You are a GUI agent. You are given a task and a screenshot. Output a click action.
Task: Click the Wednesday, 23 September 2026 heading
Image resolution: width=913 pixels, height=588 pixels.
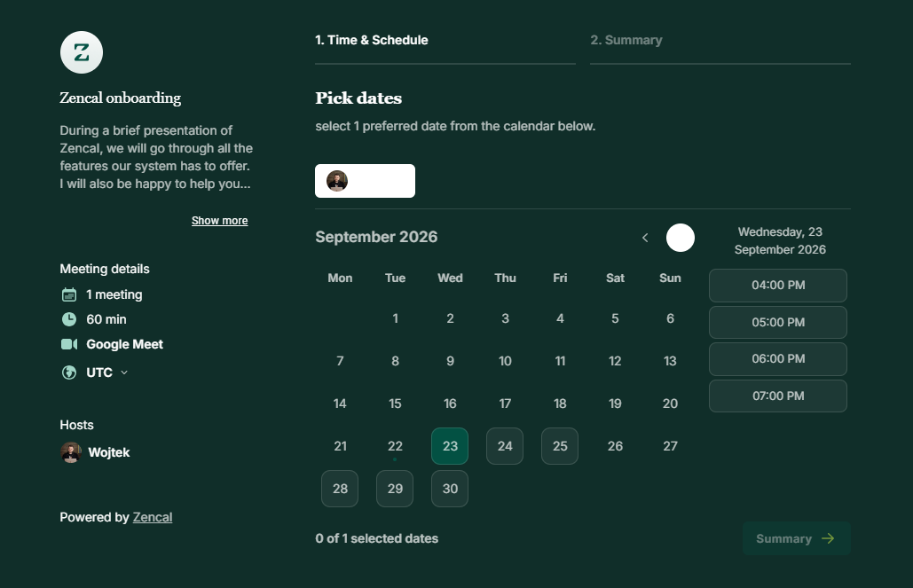point(780,240)
